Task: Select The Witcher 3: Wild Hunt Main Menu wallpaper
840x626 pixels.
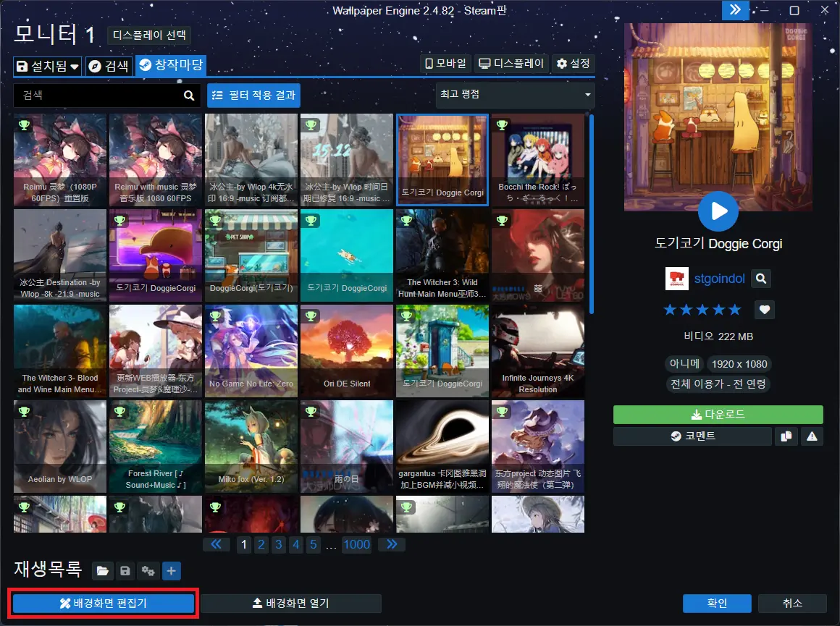Action: (442, 255)
